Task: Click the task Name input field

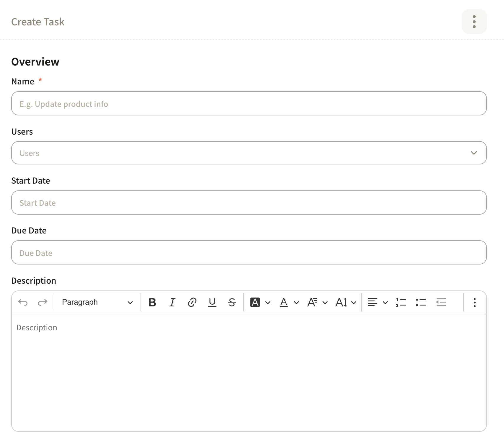Action: 249,104
